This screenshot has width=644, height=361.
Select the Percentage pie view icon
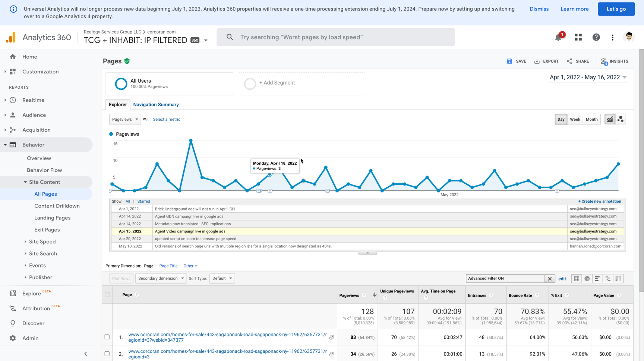[x=587, y=279]
